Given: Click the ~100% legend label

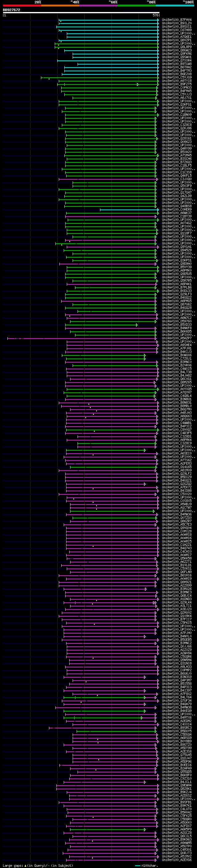Looking at the screenshot, I should pyautogui.click(x=188, y=2).
